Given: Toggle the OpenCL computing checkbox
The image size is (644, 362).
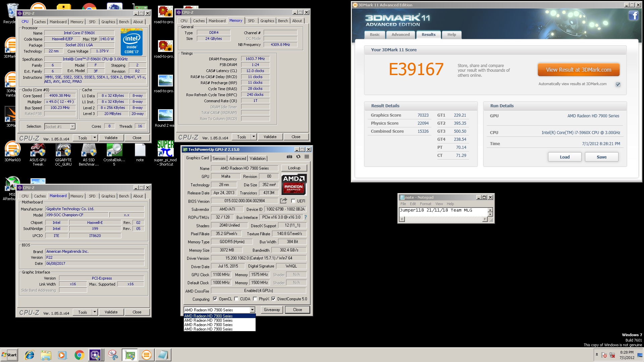Looking at the screenshot, I should click(x=215, y=299).
